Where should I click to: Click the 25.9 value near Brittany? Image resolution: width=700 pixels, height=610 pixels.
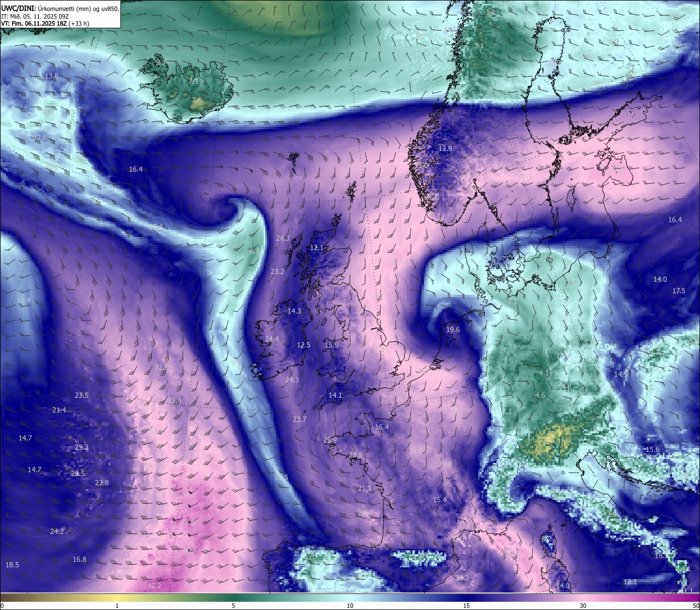point(330,440)
